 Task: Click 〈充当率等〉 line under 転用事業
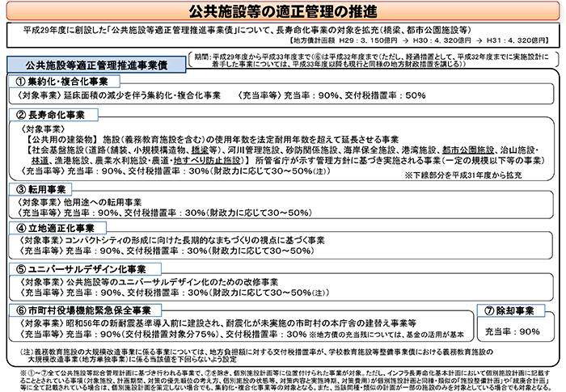[x=164, y=213]
